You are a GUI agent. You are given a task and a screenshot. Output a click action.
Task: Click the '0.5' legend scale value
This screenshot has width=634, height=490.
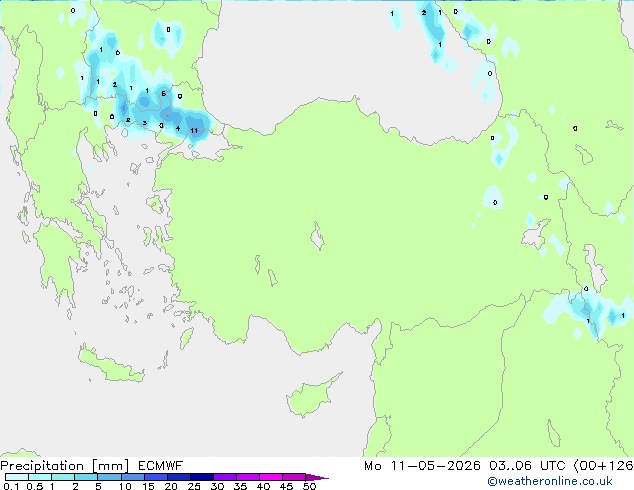35,486
